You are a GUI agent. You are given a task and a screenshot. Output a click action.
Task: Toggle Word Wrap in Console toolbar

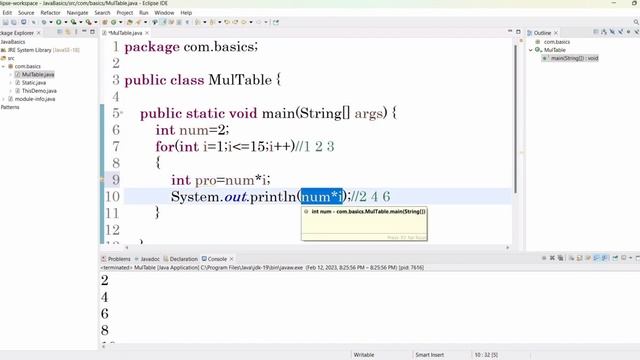tap(588, 258)
